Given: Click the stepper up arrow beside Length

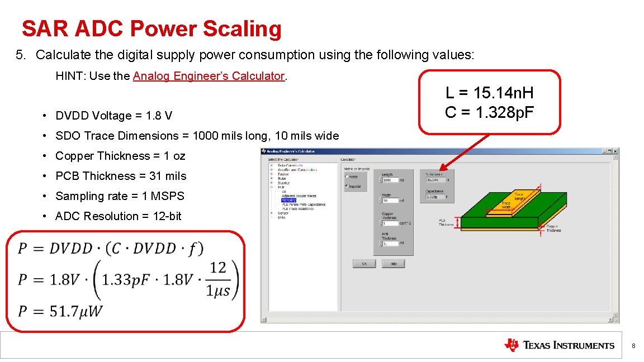Looking at the screenshot, I should (x=380, y=179).
